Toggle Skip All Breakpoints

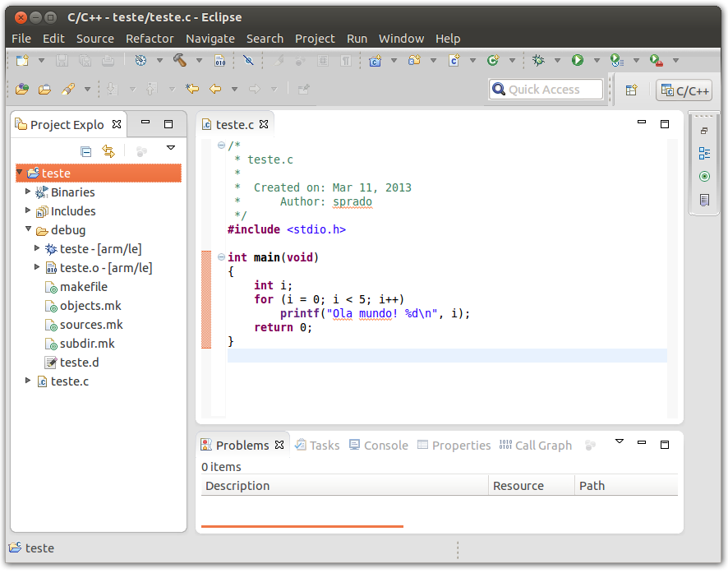(x=248, y=60)
